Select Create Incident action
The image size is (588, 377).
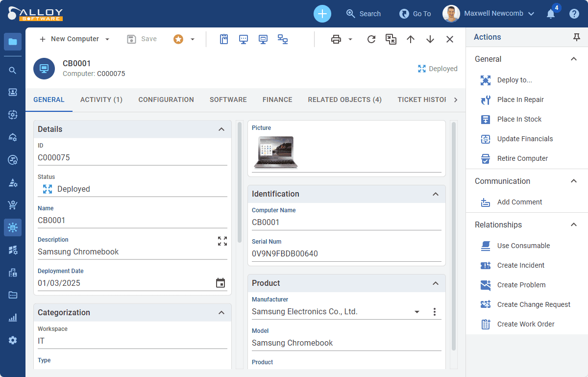(x=521, y=265)
